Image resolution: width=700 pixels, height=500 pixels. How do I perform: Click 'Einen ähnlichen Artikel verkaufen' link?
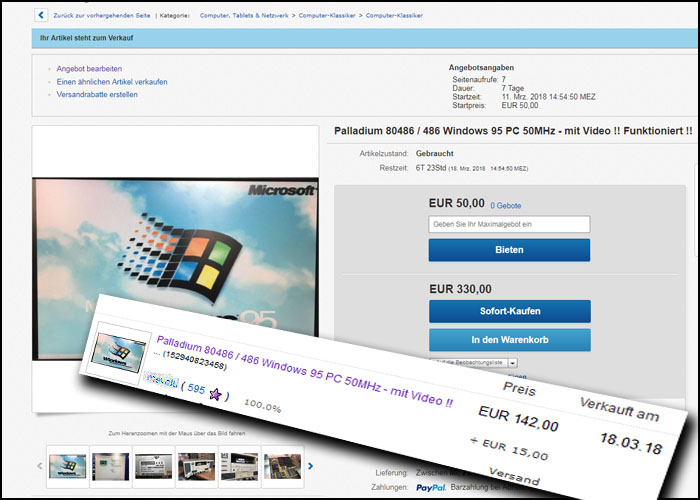[112, 82]
